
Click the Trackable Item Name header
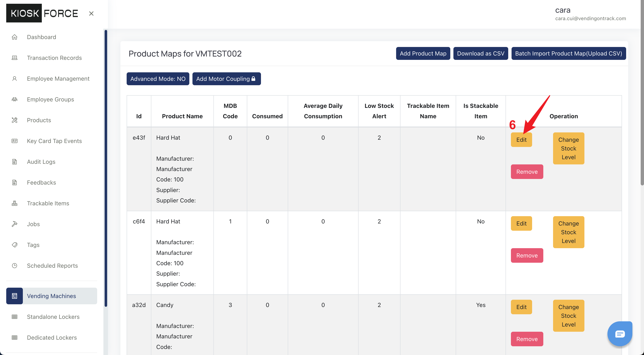(428, 111)
